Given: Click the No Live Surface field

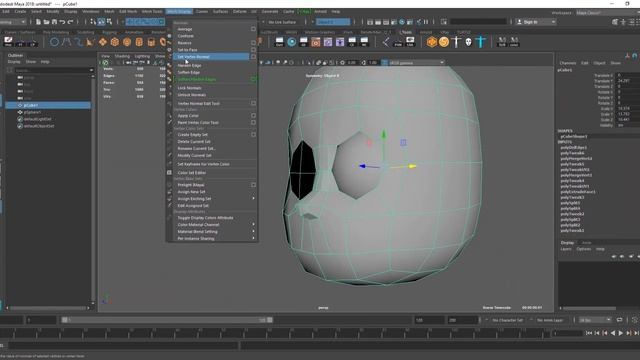Looking at the screenshot, I should [283, 22].
